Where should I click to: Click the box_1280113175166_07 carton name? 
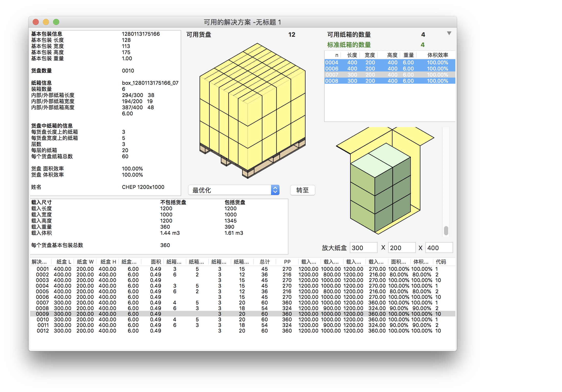pos(150,83)
